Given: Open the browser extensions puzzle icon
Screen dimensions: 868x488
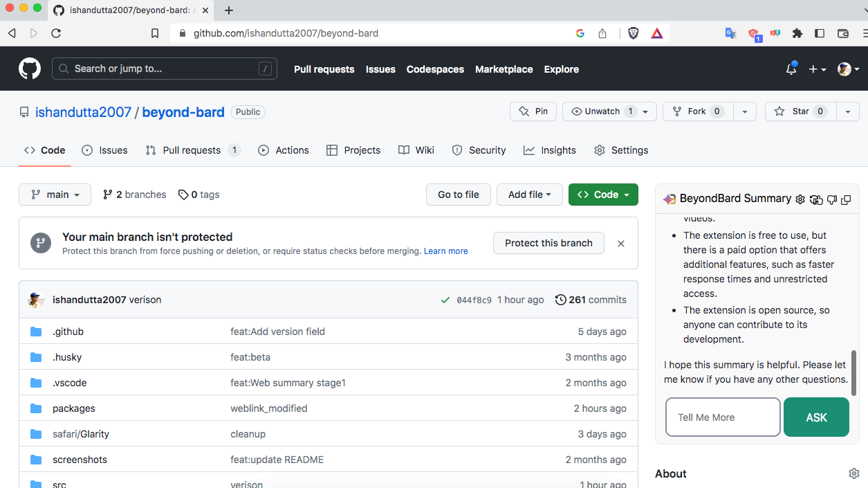Looking at the screenshot, I should coord(797,33).
